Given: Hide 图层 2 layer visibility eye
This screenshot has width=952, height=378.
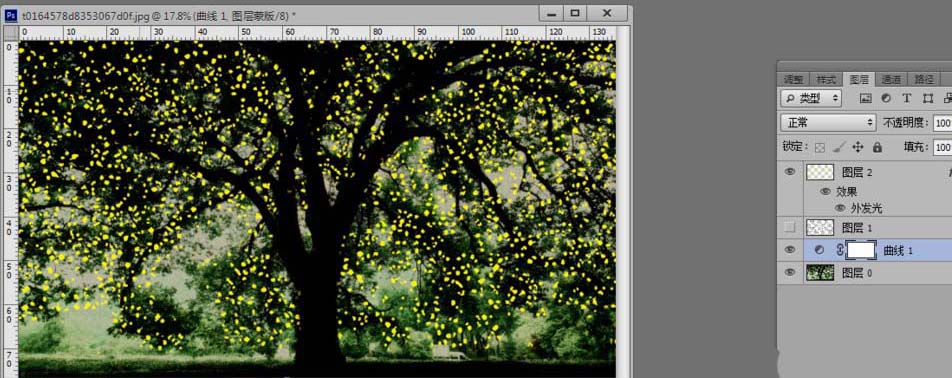Looking at the screenshot, I should pos(789,172).
